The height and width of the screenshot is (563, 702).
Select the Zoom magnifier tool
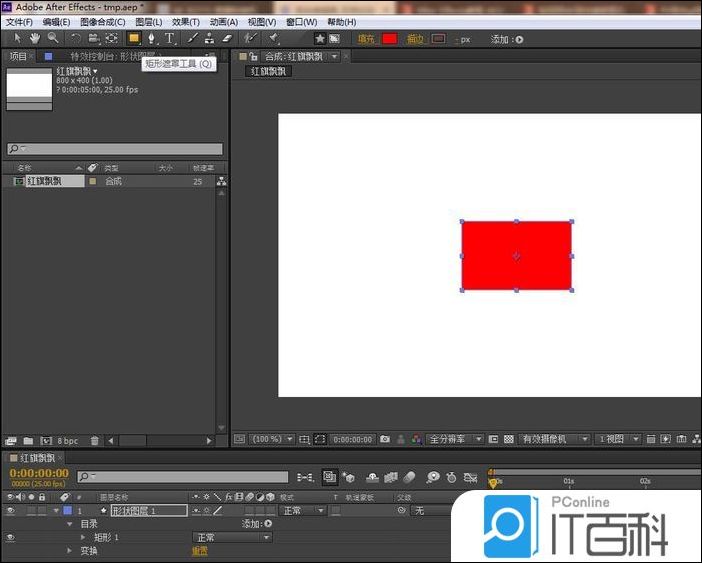tap(51, 39)
